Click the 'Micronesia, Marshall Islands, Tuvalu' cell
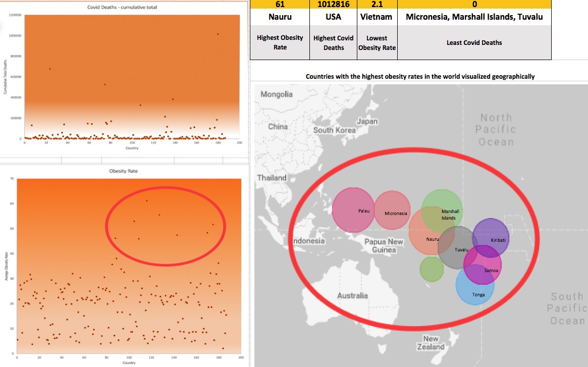This screenshot has width=588, height=367. (x=474, y=17)
